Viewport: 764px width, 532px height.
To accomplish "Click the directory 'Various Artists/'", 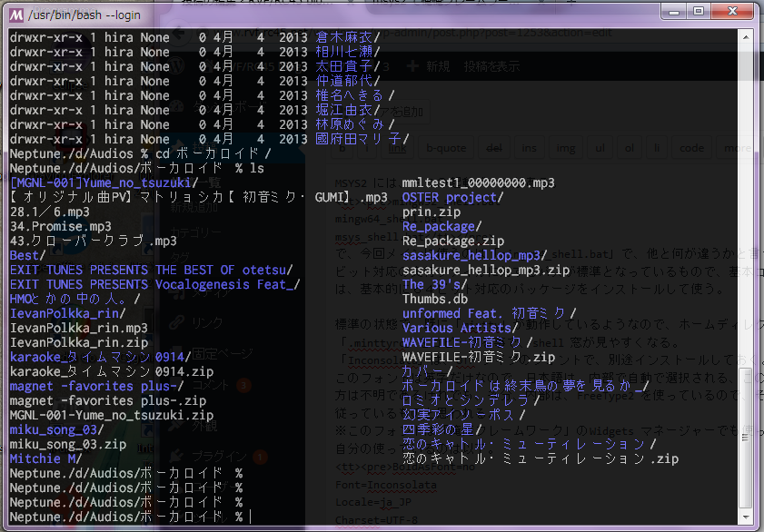I will [x=460, y=328].
